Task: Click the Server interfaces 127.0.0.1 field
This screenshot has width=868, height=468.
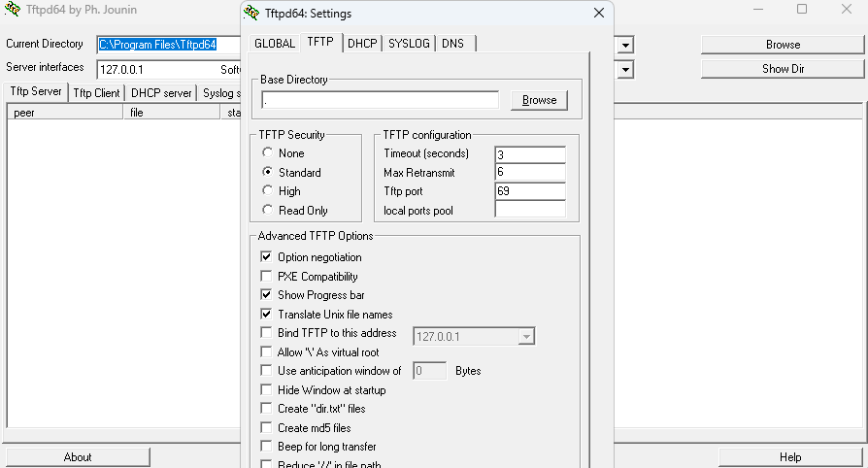Action: tap(169, 69)
